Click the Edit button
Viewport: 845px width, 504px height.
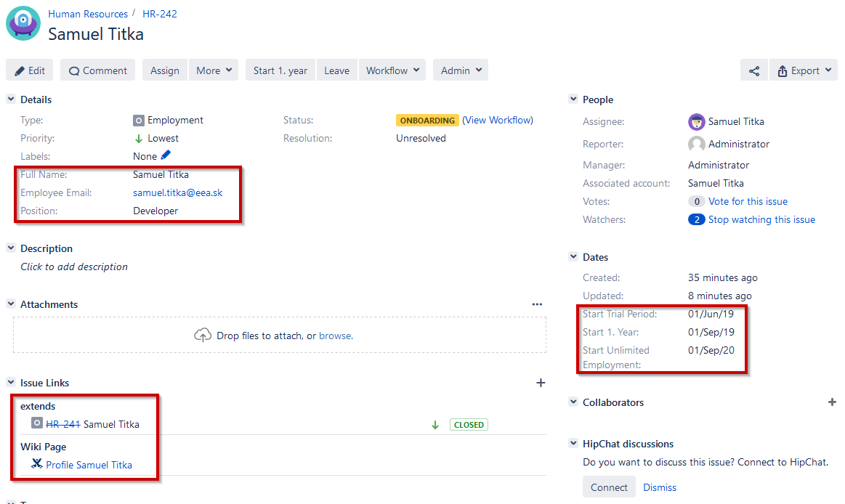point(30,70)
